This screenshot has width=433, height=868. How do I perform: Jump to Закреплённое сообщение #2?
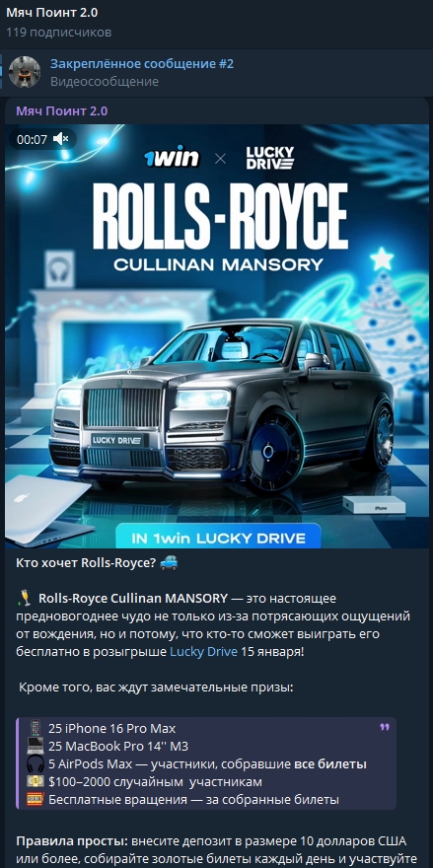[142, 64]
